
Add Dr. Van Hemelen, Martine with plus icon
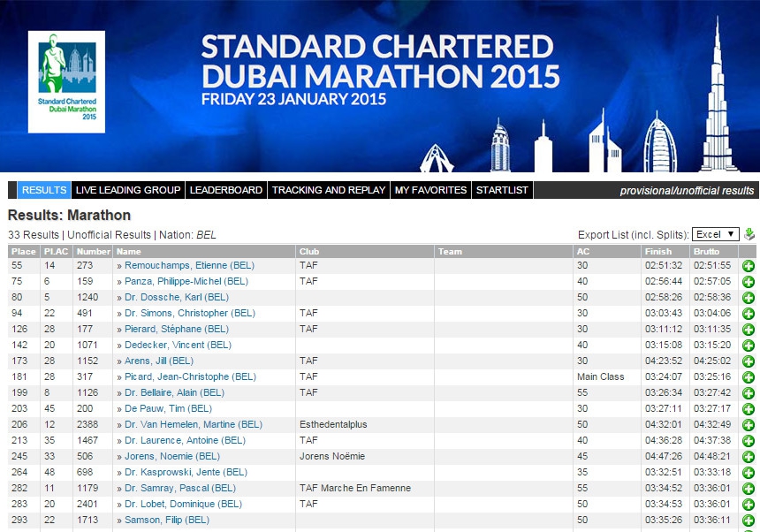749,425
